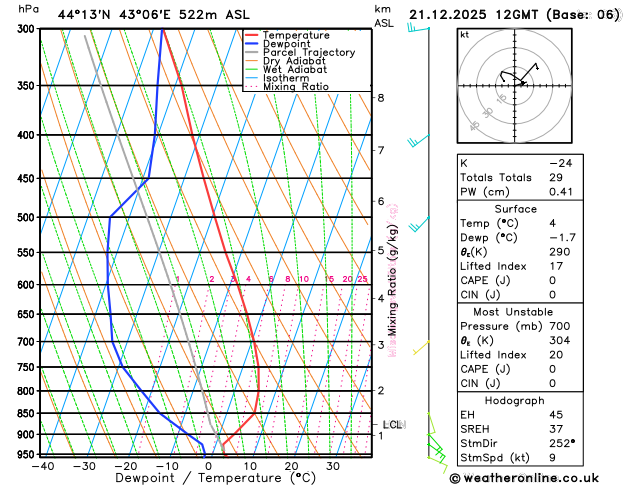Click the 'Hodograph' section heading in the table
Image resolution: width=629 pixels, height=486 pixels.
click(515, 401)
